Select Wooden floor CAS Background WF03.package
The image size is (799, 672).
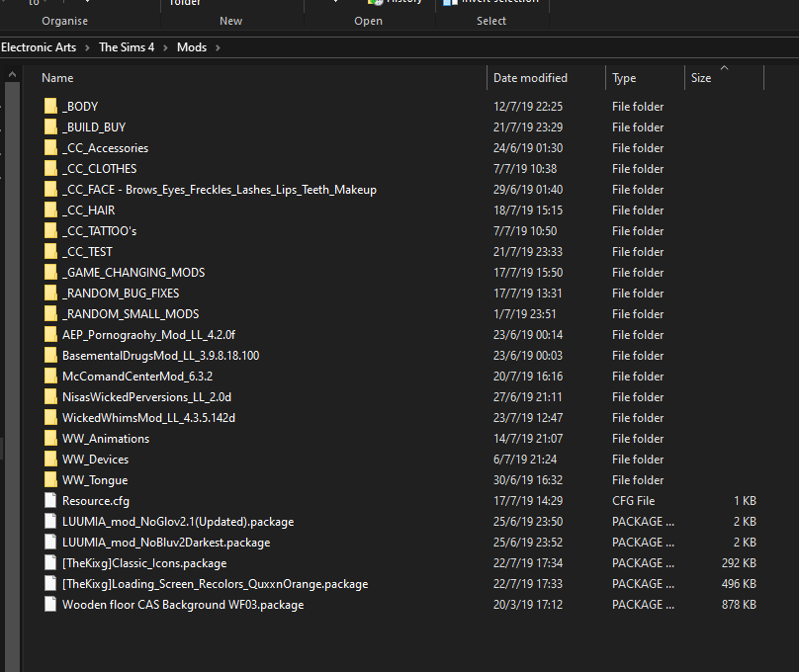pos(183,605)
